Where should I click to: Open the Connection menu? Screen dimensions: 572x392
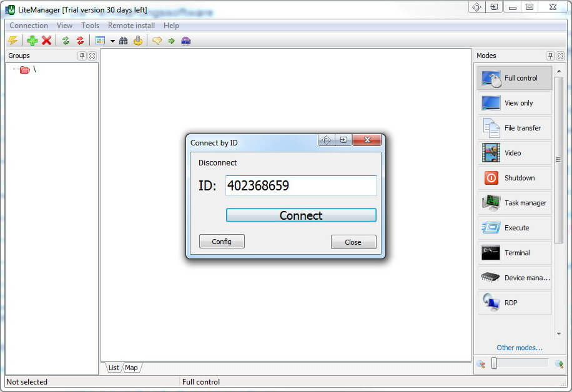[x=29, y=26]
